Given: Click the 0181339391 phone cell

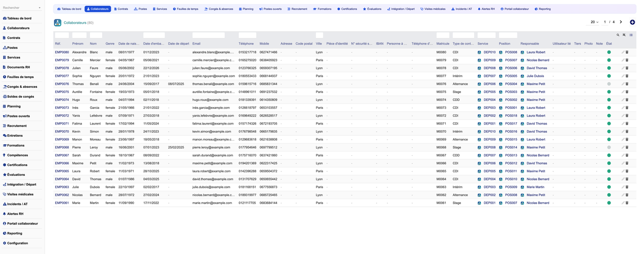Looking at the screenshot, I should pos(248,100).
